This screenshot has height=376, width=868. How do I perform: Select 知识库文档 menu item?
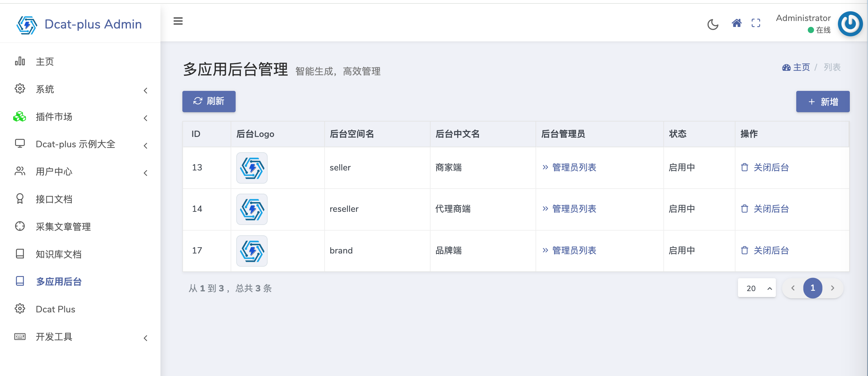click(59, 254)
